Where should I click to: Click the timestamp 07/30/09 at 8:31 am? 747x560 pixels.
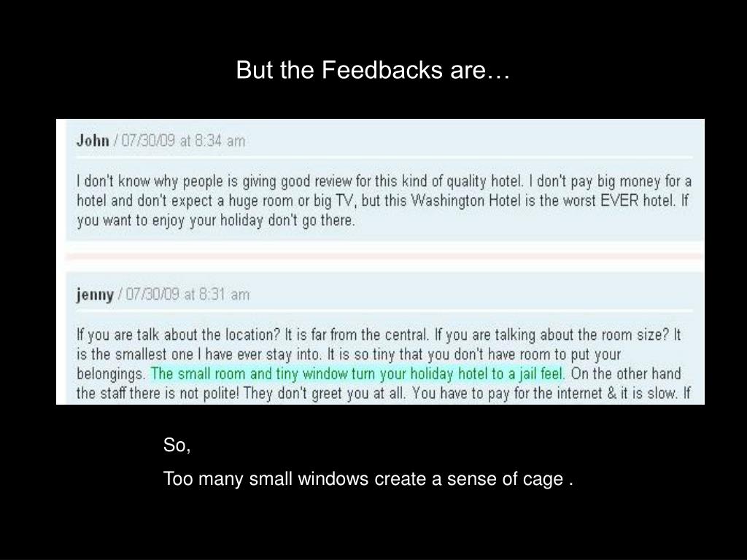tap(187, 294)
